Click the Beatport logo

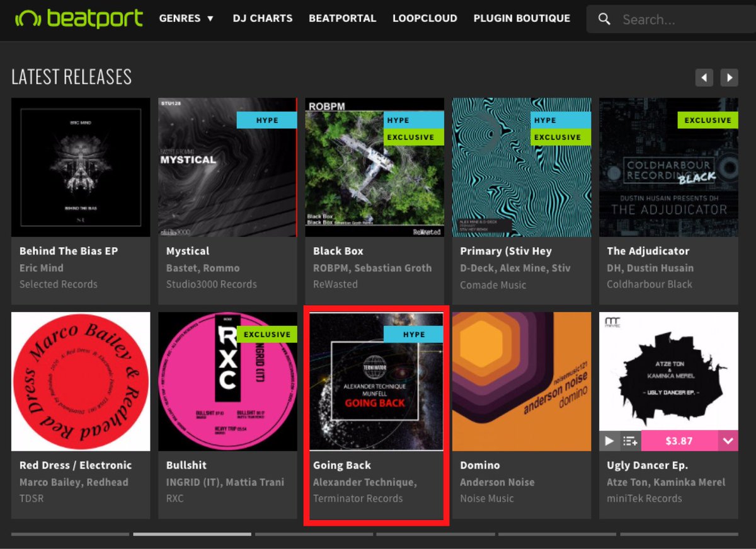[79, 18]
